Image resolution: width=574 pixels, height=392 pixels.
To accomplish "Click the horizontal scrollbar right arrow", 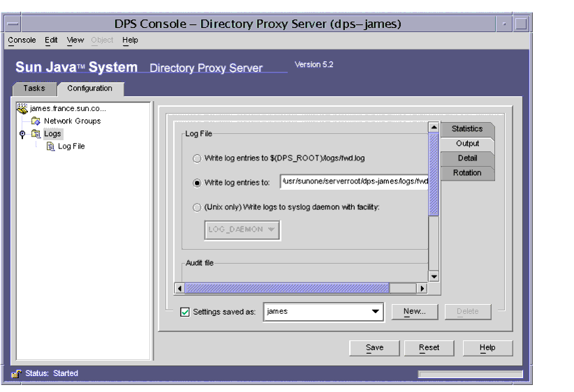I will pyautogui.click(x=422, y=289).
